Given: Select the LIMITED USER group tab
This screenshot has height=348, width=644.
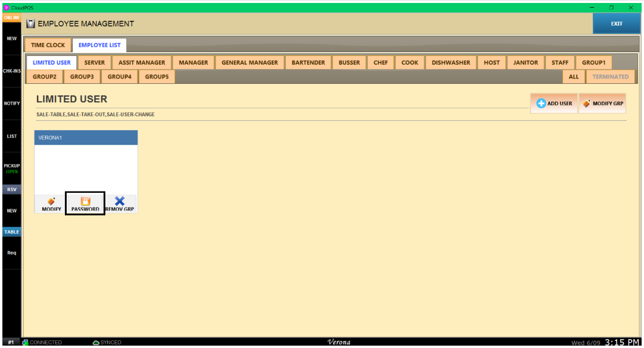Looking at the screenshot, I should (x=51, y=62).
